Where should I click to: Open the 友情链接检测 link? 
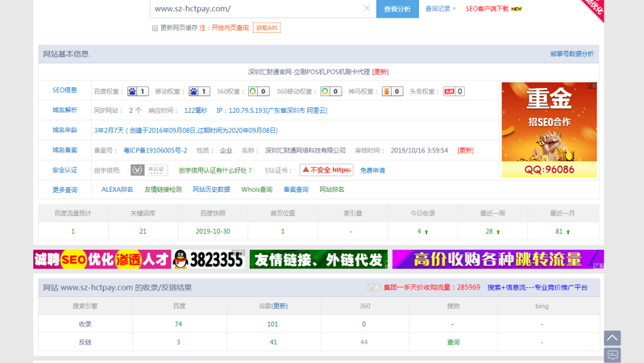163,190
